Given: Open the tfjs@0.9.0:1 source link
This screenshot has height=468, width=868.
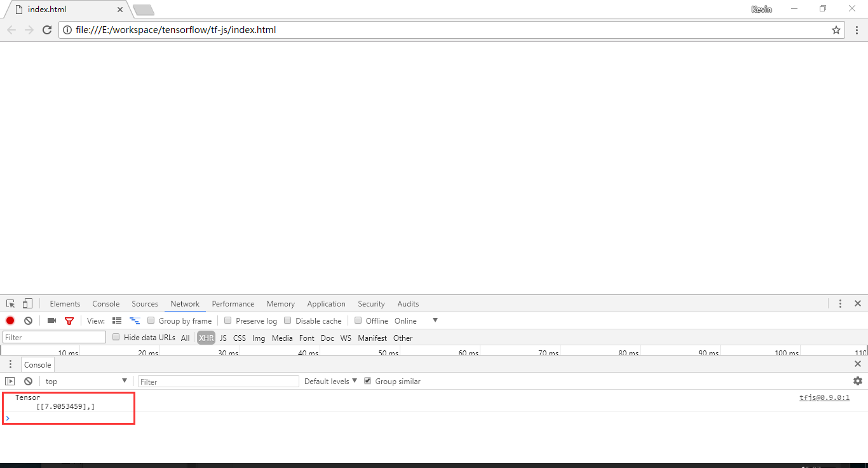Looking at the screenshot, I should [824, 398].
